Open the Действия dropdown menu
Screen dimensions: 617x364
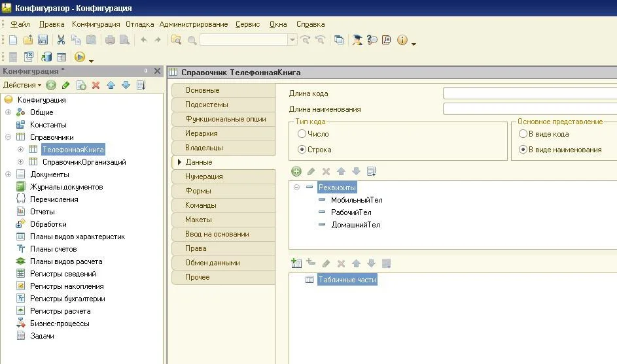click(22, 85)
